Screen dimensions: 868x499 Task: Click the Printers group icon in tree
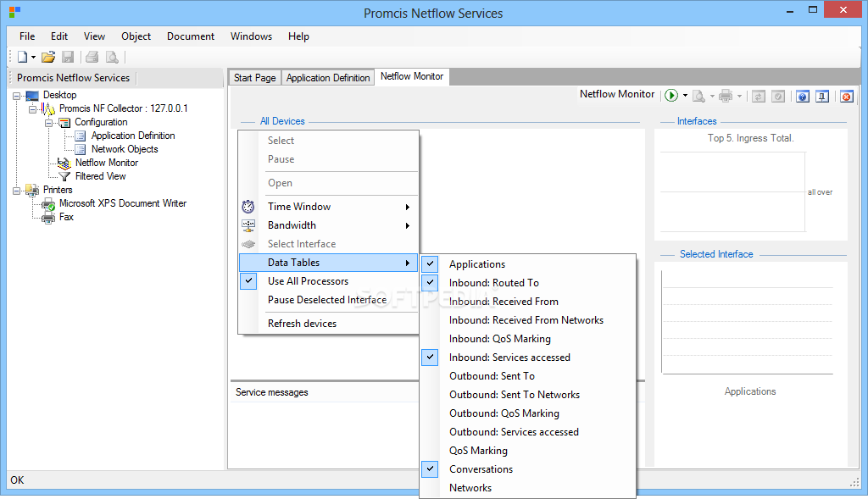pos(32,190)
